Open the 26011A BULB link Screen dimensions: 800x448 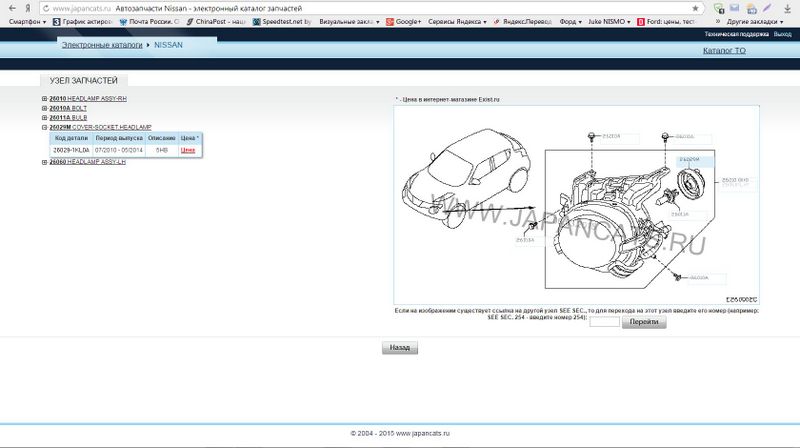(68, 117)
